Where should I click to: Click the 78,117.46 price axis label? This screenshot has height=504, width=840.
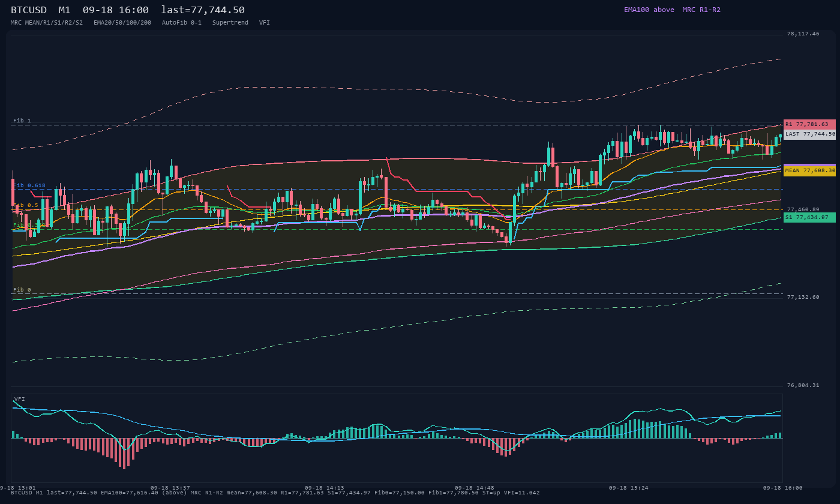tap(803, 34)
